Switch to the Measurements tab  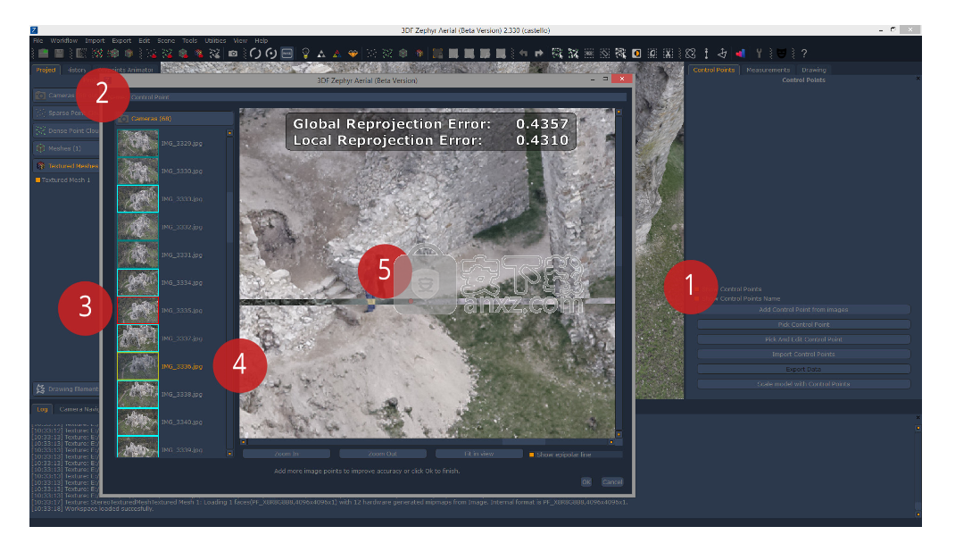[768, 70]
